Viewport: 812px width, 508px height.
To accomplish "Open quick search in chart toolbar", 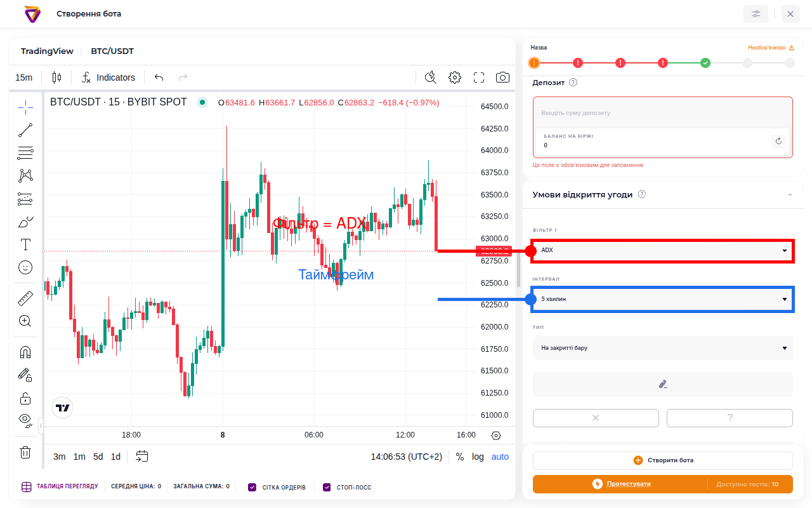I will (x=431, y=77).
